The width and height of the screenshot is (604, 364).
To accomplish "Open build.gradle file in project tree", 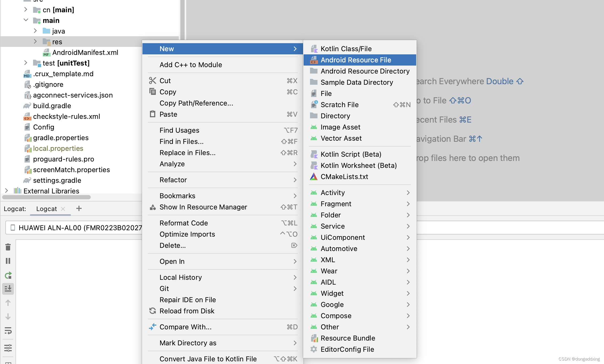I will point(52,106).
